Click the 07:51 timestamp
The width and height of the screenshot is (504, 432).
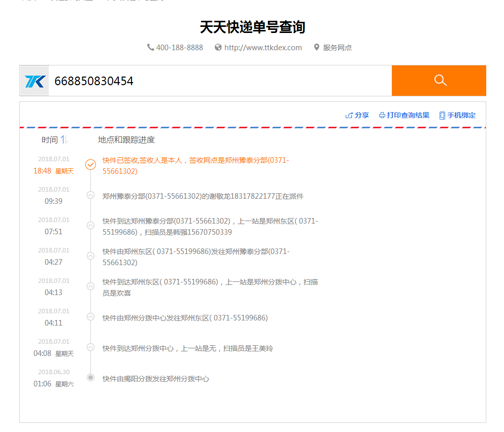53,232
